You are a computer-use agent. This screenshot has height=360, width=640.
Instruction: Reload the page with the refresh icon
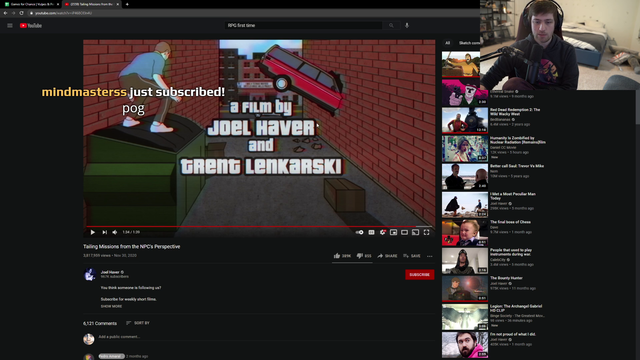(x=21, y=13)
